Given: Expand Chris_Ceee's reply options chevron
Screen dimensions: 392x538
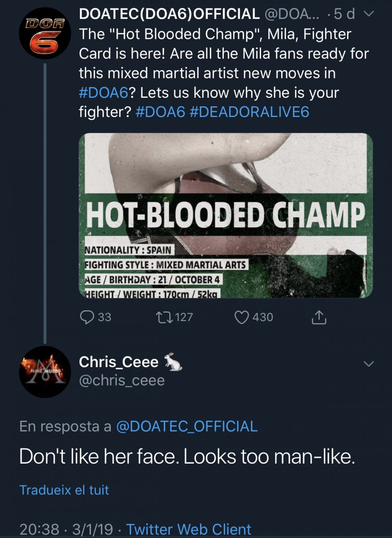Looking at the screenshot, I should tap(368, 364).
